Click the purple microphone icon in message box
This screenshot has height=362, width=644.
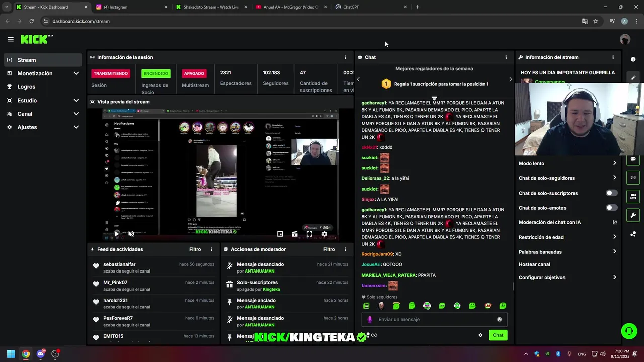[x=370, y=319]
